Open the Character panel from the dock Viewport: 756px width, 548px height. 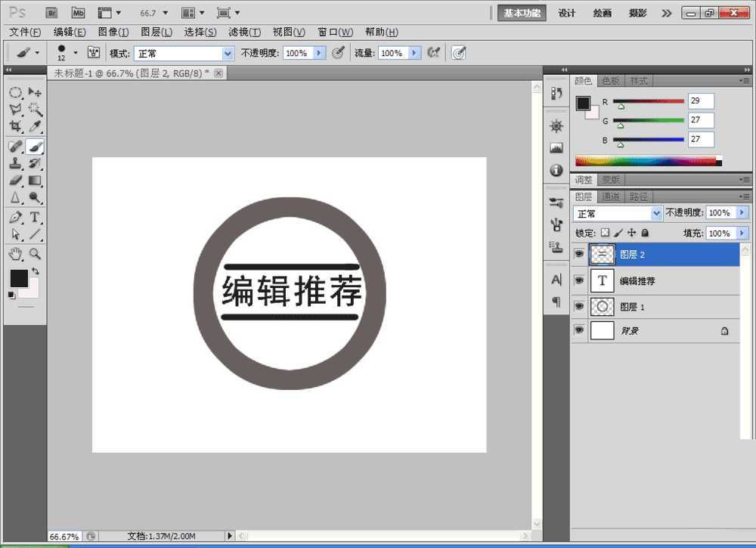(556, 280)
